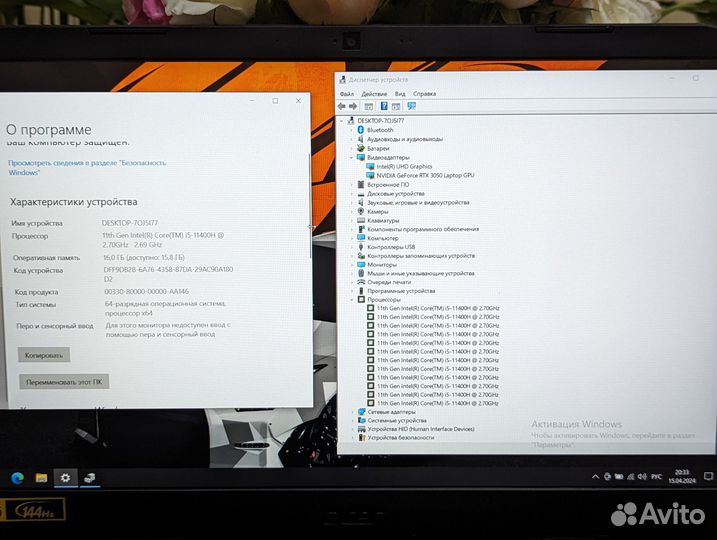Click the Характеристики устройства heading
Viewport: 717px width, 540px height.
click(x=74, y=202)
